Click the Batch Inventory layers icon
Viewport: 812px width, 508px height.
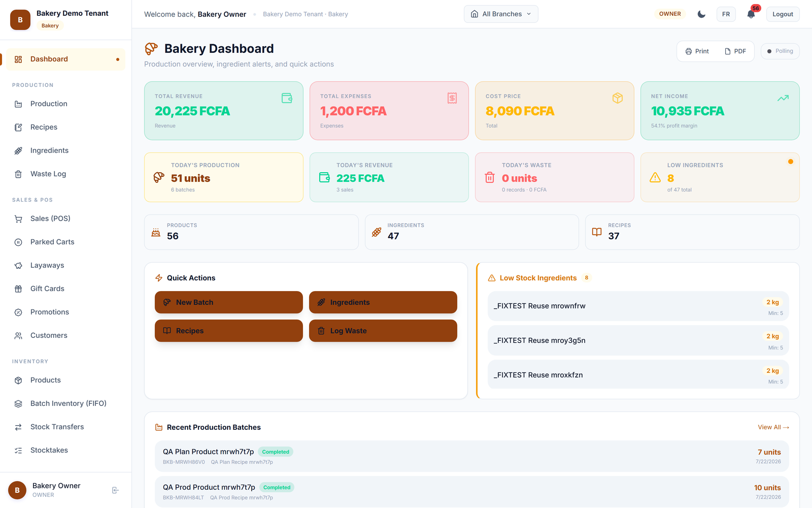[18, 404]
